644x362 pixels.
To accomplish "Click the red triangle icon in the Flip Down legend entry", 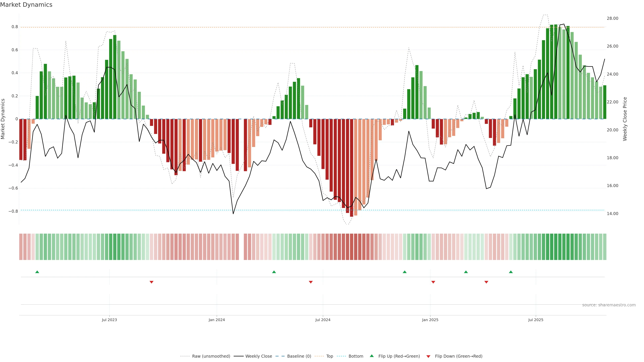I will 428,356.
